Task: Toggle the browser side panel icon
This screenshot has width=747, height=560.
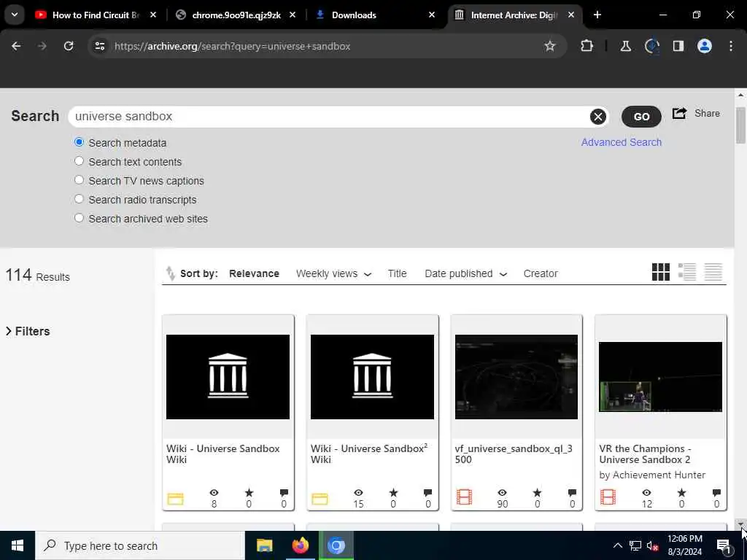Action: coord(678,46)
